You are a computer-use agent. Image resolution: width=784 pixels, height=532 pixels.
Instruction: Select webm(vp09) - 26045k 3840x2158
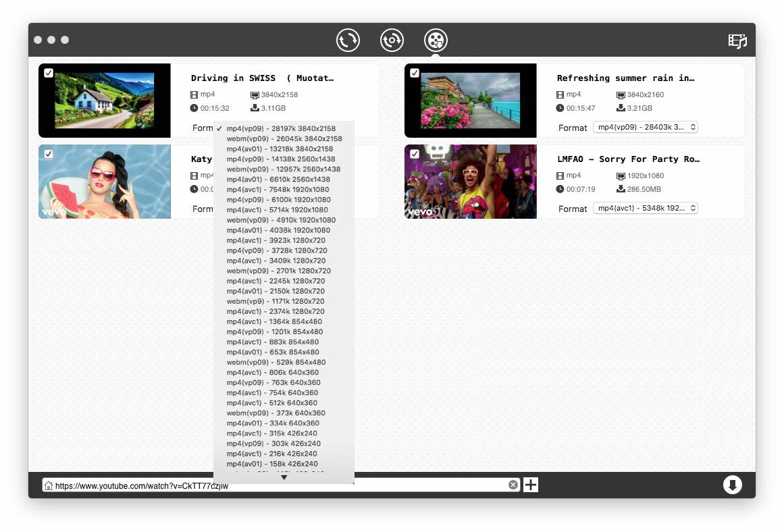284,138
